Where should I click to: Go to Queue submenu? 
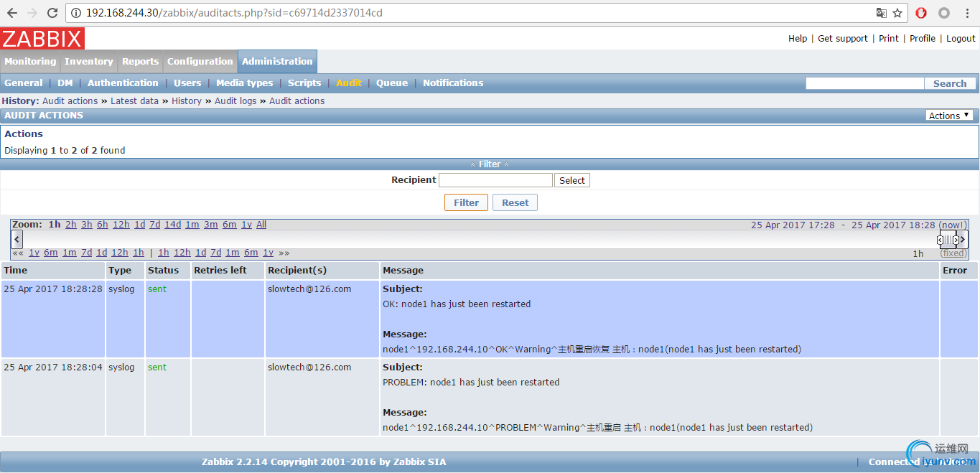pos(392,83)
